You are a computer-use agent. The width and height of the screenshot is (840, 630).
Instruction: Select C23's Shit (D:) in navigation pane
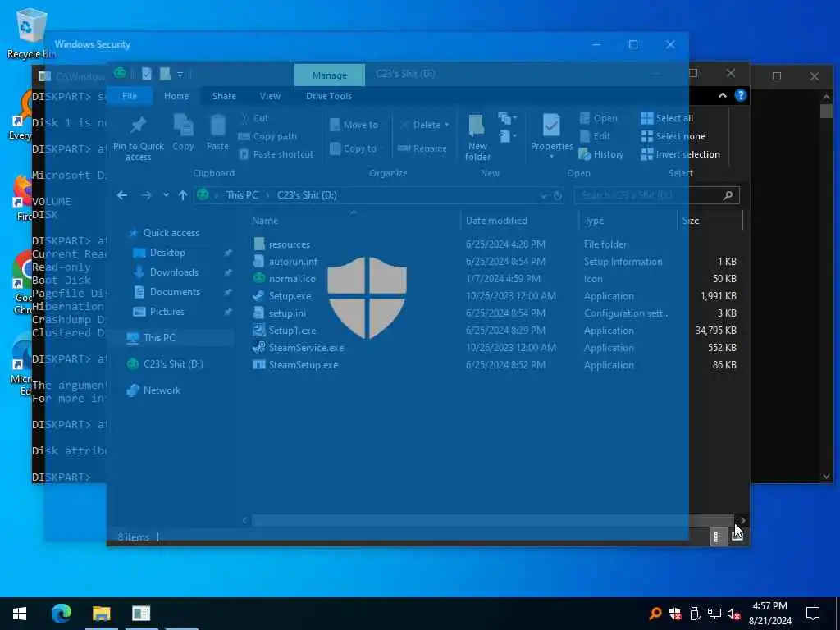(172, 363)
